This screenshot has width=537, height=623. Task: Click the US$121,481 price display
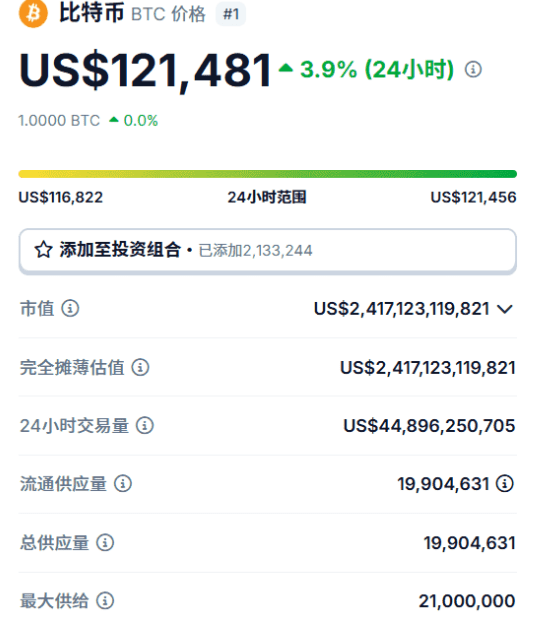point(145,71)
